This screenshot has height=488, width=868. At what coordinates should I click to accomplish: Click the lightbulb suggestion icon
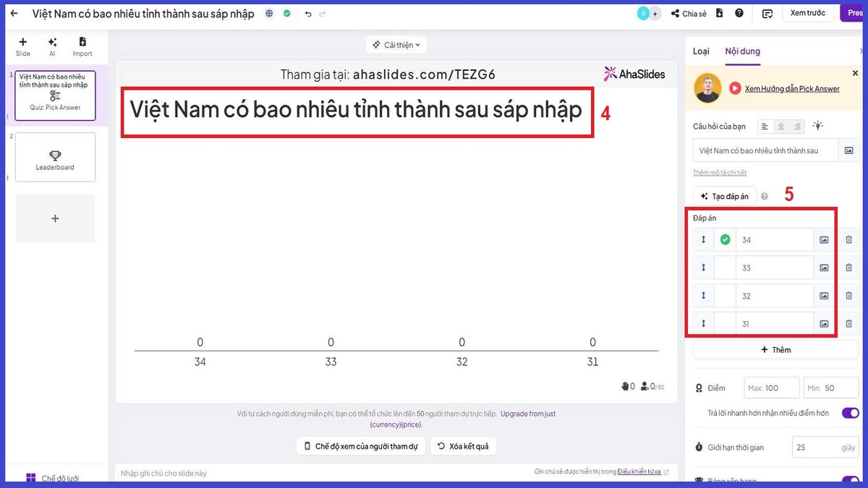818,126
